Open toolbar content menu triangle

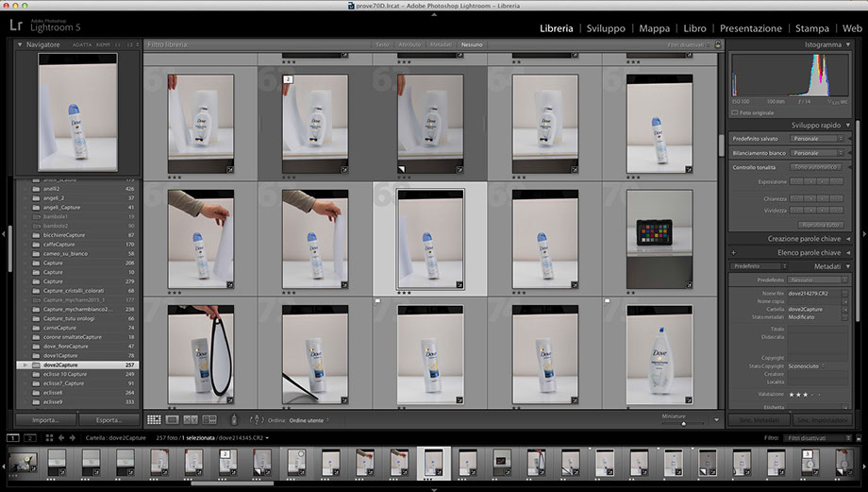[716, 420]
